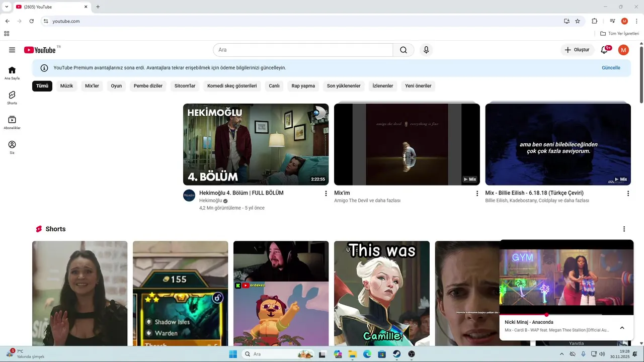The height and width of the screenshot is (362, 644).
Task: Open Windows Start menu
Action: coord(233,354)
